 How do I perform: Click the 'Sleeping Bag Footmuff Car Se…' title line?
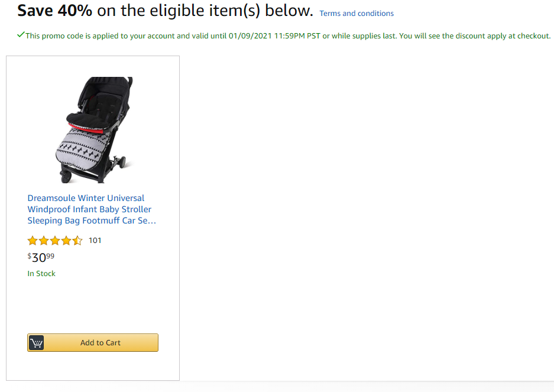click(x=92, y=221)
